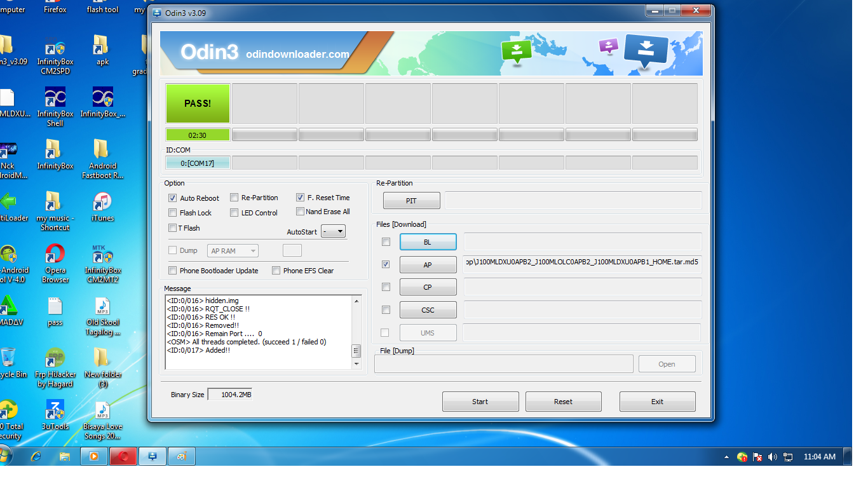Tick the checkbox beside the BL button

point(386,242)
